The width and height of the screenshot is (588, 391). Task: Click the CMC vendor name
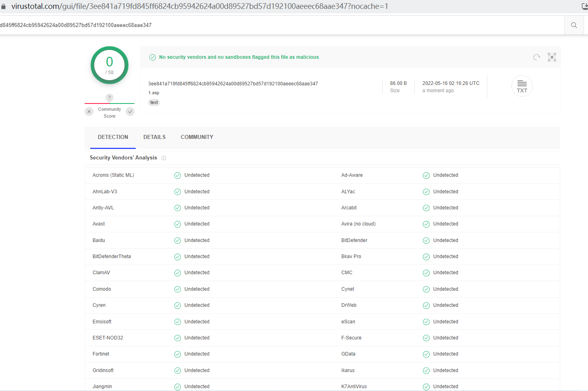tap(347, 273)
